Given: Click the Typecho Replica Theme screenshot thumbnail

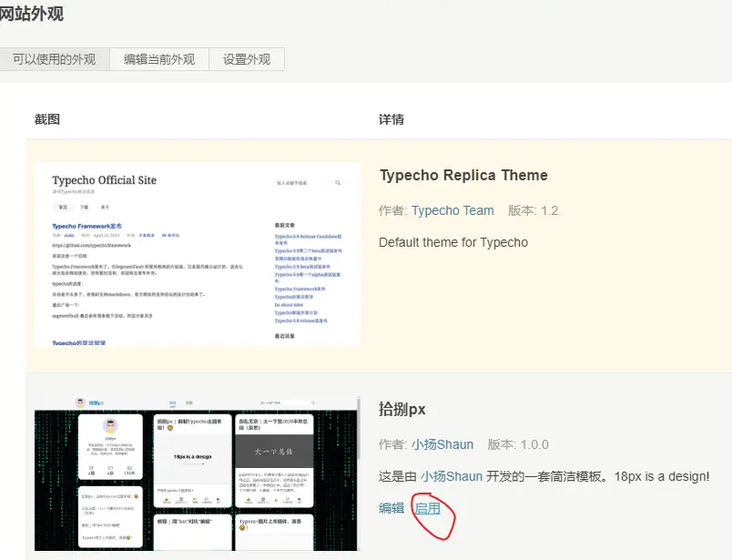Looking at the screenshot, I should pos(198,255).
